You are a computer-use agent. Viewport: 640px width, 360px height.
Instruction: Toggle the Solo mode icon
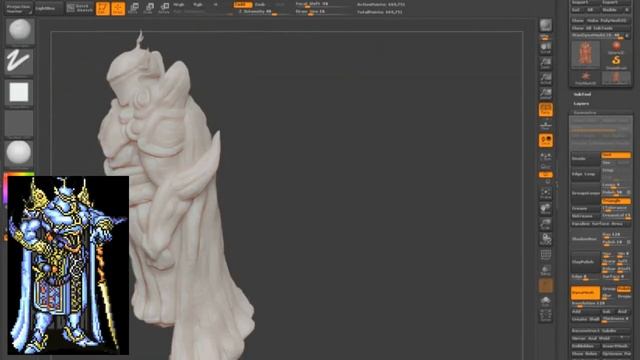pos(546,301)
